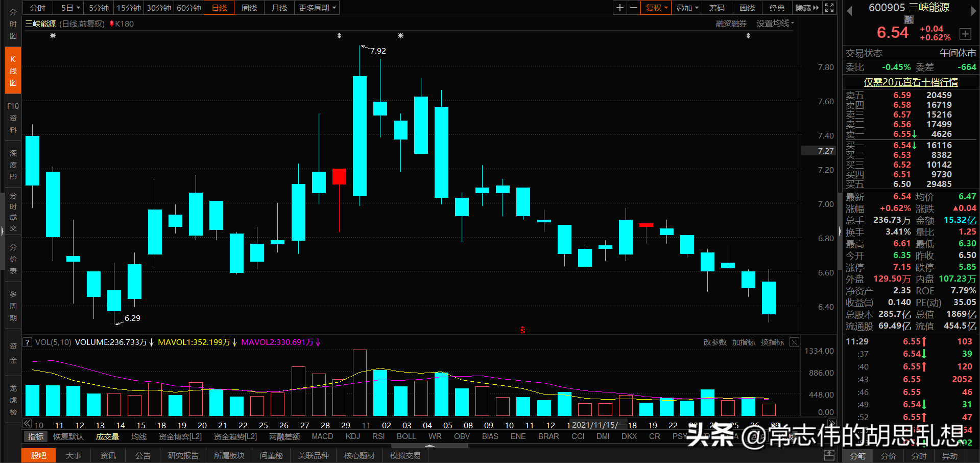Open the 设置均线 dropdown
Image resolution: width=980 pixels, height=463 pixels.
[x=775, y=23]
